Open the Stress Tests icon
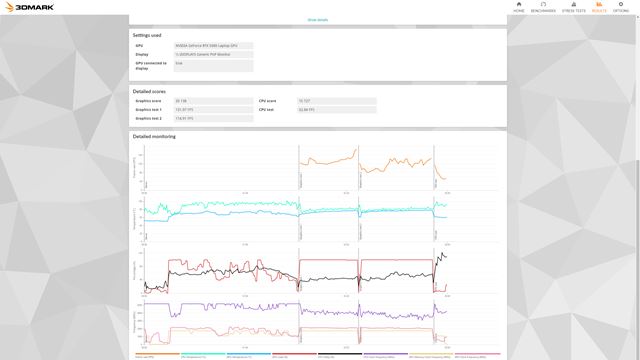The image size is (640, 360). point(573,4)
